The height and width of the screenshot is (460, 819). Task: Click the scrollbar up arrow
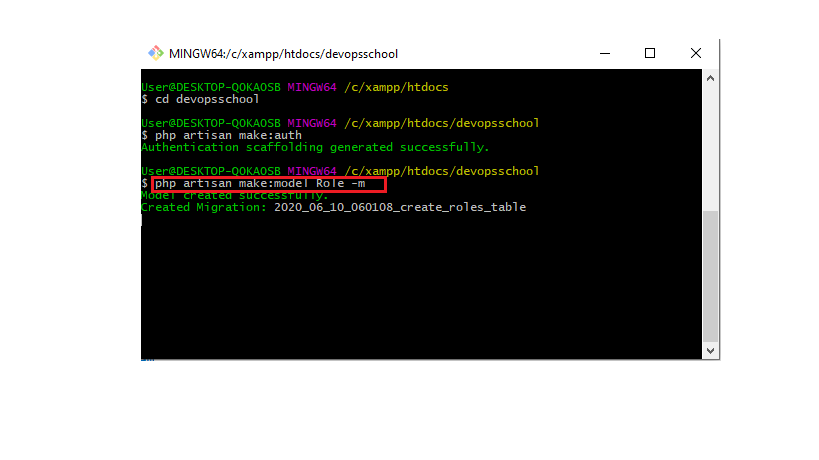coord(710,78)
